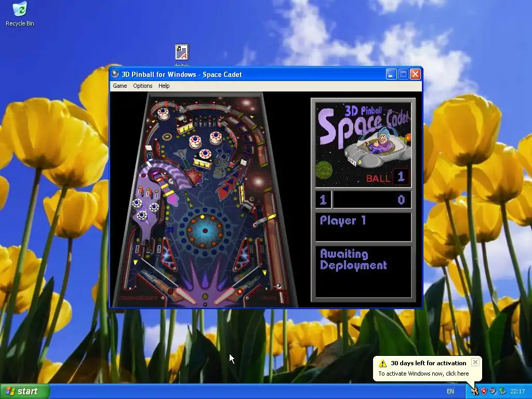Click the 22:17 taskbar clock
The height and width of the screenshot is (399, 532).
click(x=517, y=391)
